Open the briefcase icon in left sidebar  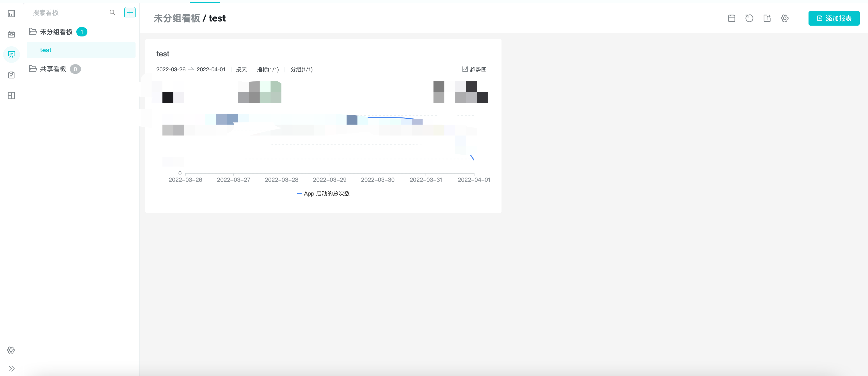click(11, 34)
